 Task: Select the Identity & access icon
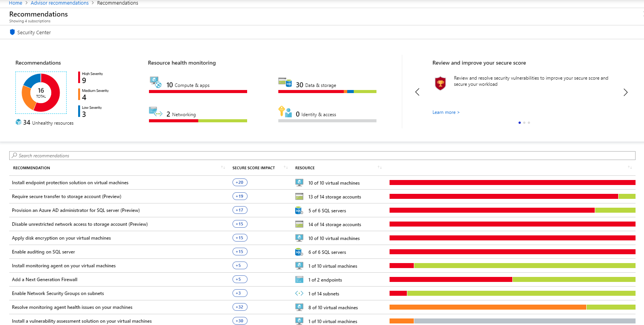[285, 112]
